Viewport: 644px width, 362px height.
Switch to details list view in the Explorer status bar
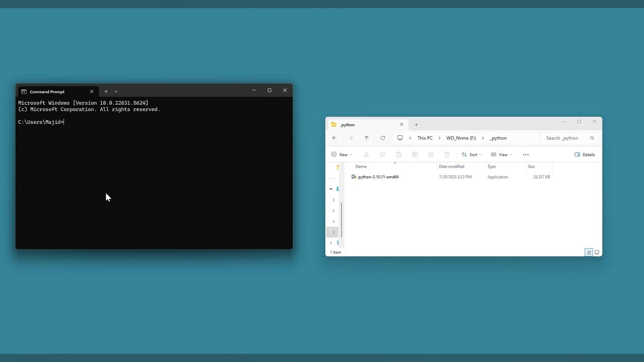(x=589, y=252)
